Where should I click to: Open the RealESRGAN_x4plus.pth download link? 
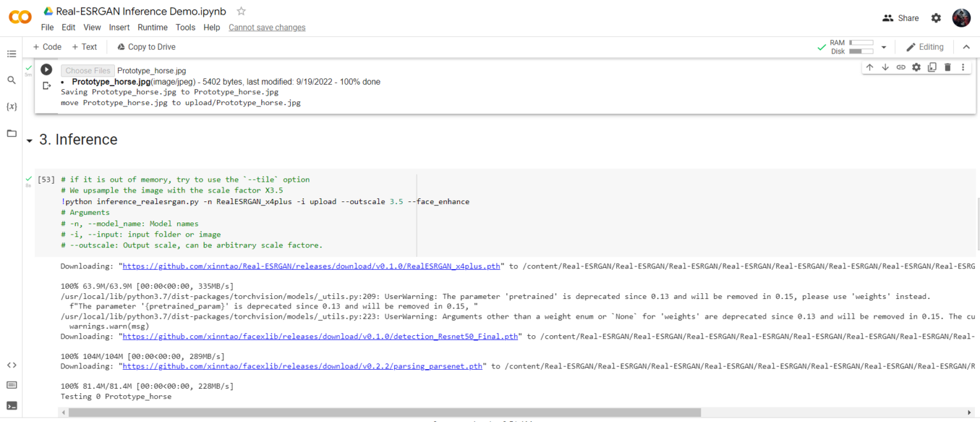[x=311, y=266]
